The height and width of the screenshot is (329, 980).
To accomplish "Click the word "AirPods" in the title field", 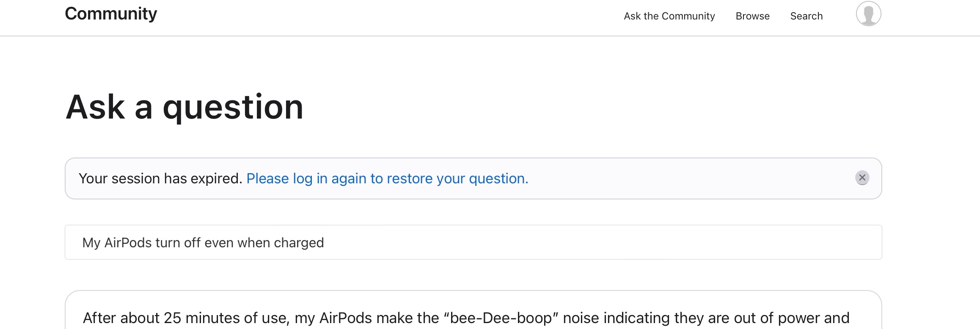I will 128,243.
